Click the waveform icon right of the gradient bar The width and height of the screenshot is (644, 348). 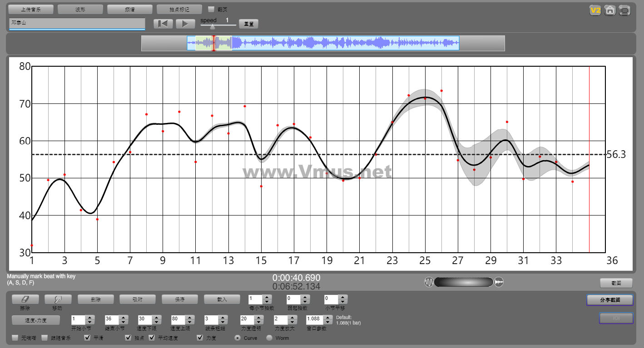point(499,282)
